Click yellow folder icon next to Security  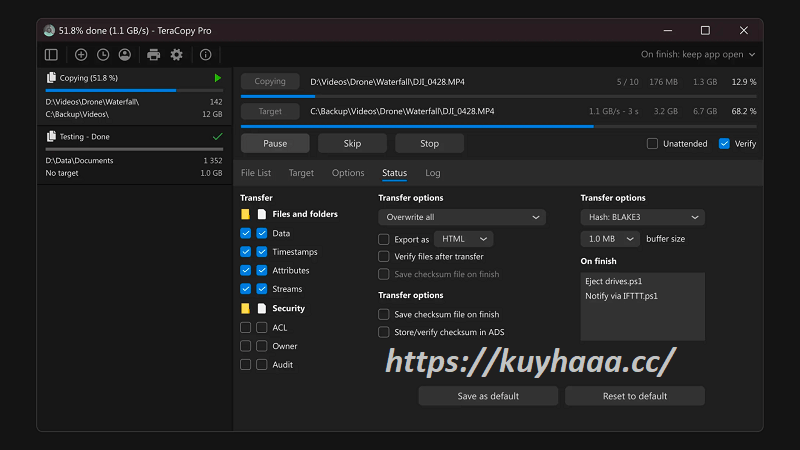(x=245, y=308)
